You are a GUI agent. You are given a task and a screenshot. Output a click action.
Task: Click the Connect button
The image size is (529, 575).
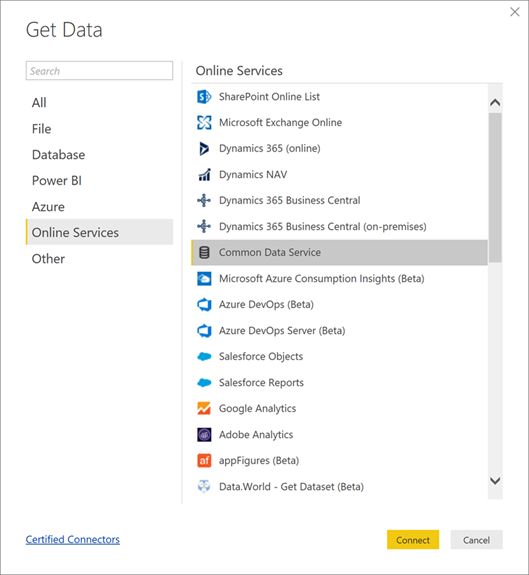click(413, 540)
